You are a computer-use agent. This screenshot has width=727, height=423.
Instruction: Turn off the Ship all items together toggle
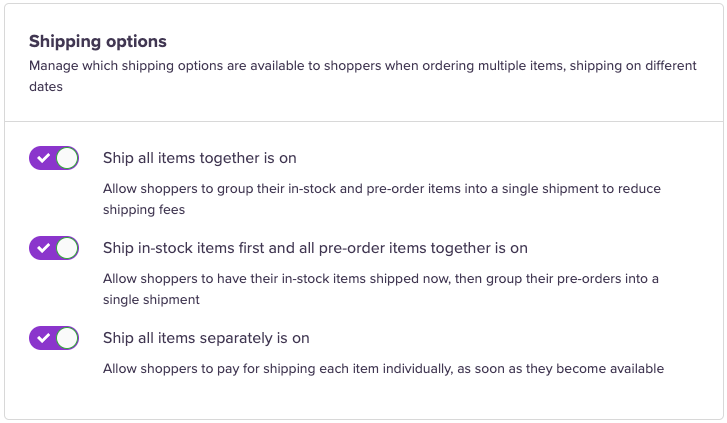click(54, 158)
